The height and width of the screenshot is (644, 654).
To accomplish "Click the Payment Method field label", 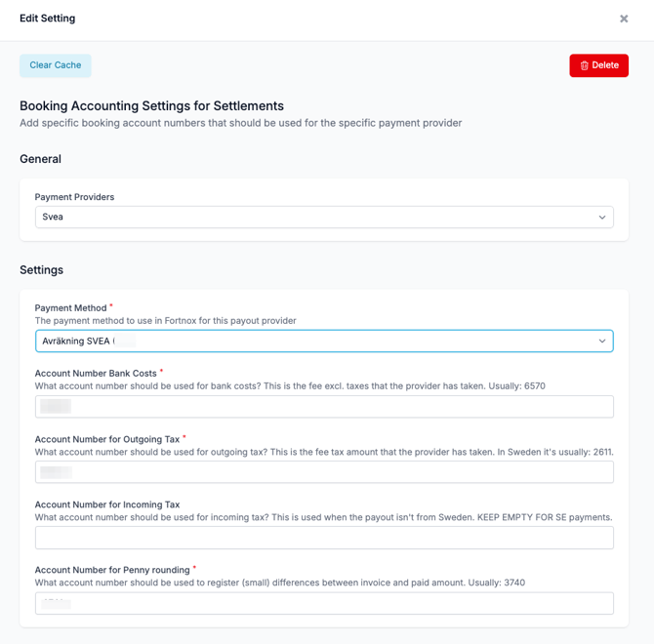I will click(70, 308).
